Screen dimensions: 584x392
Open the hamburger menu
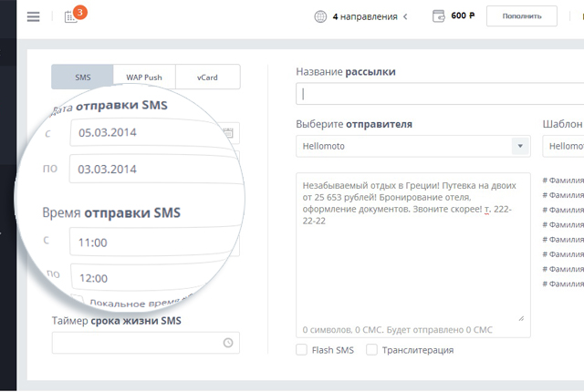click(x=33, y=16)
